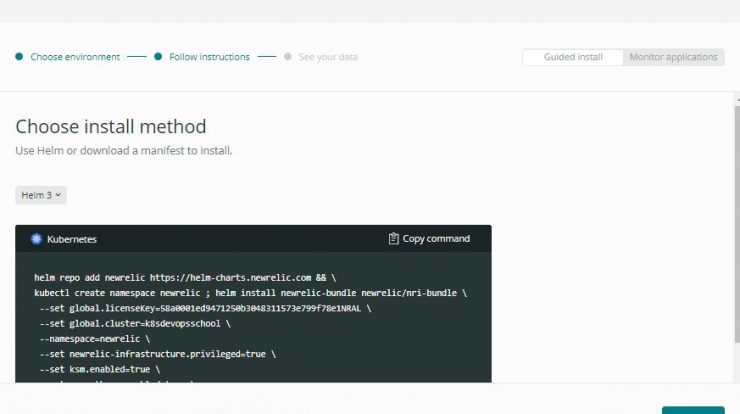Go to the Follow instructions step
The width and height of the screenshot is (740, 414).
(x=209, y=57)
